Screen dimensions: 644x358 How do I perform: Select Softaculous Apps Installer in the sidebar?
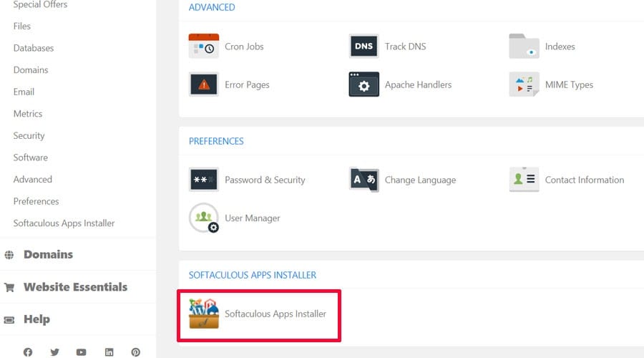click(x=64, y=223)
